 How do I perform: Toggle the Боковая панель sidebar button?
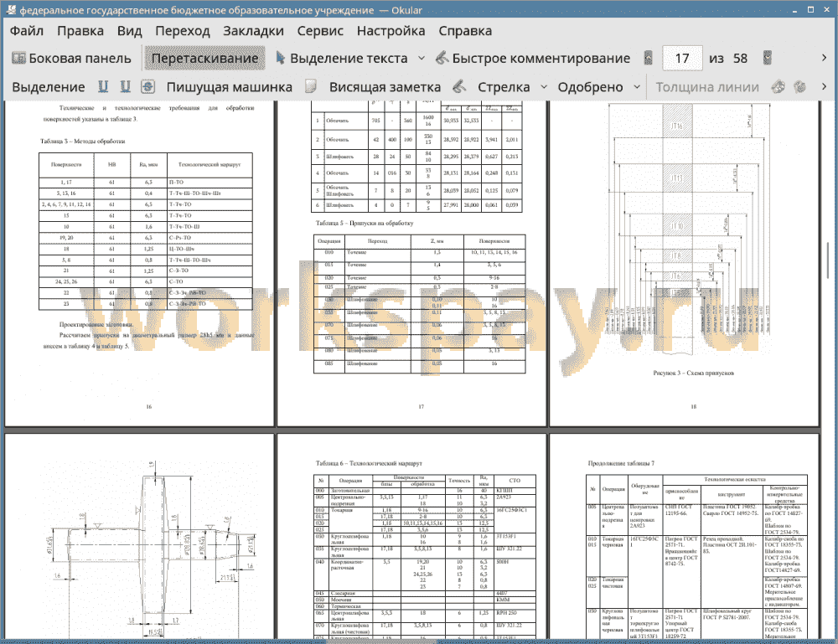pyautogui.click(x=71, y=59)
